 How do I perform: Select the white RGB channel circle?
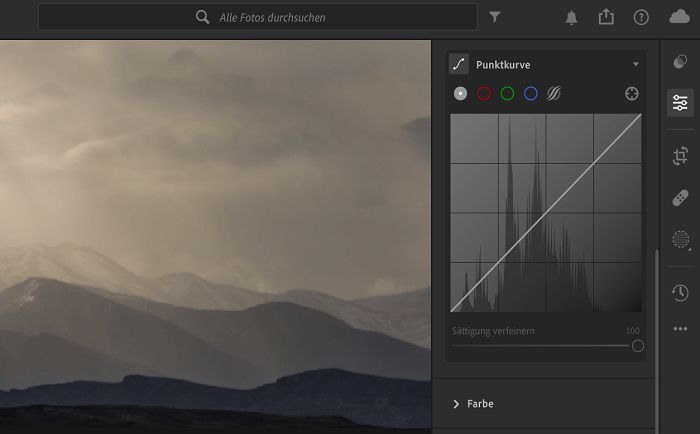coord(460,94)
